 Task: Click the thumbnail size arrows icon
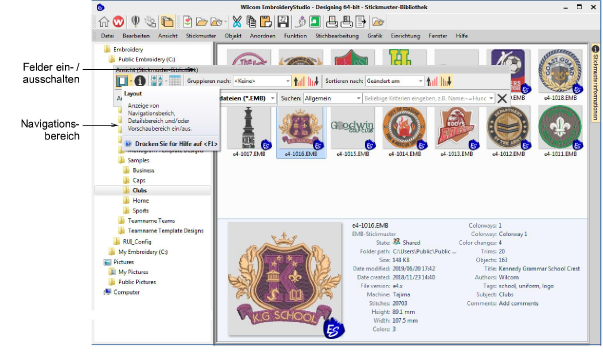(157, 81)
